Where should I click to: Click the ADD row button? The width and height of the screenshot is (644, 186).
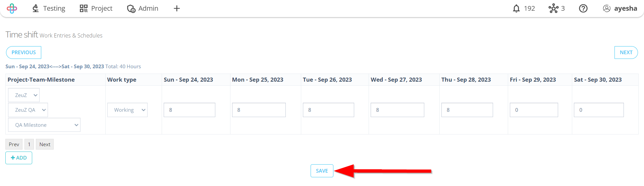19,158
